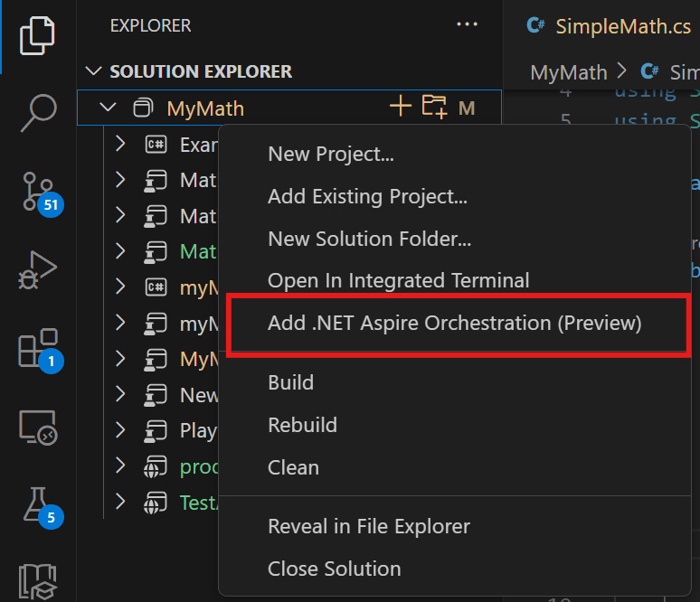Expand the MyM project node

(120, 359)
